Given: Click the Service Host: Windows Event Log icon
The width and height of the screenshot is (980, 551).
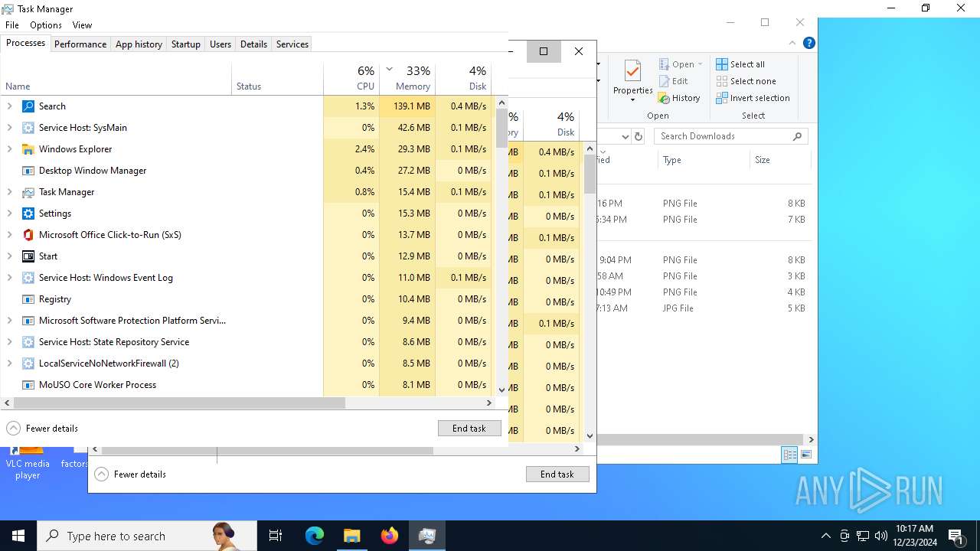Looking at the screenshot, I should (x=28, y=278).
